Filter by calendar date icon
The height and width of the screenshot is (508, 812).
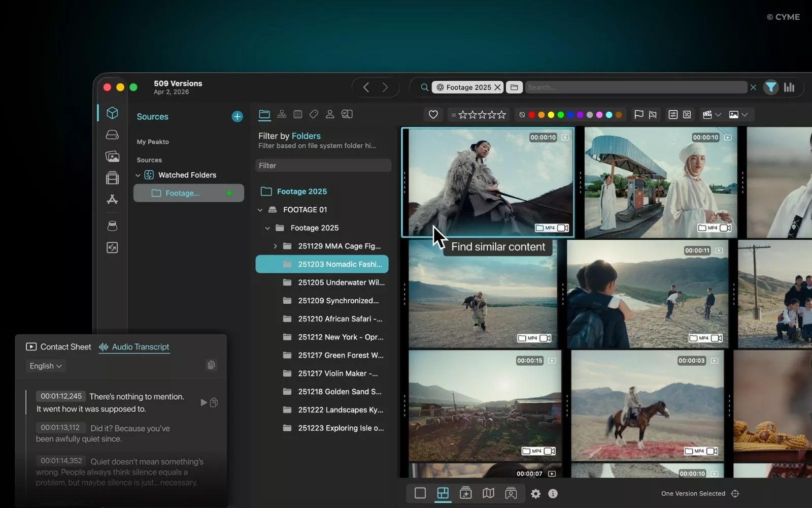(298, 114)
